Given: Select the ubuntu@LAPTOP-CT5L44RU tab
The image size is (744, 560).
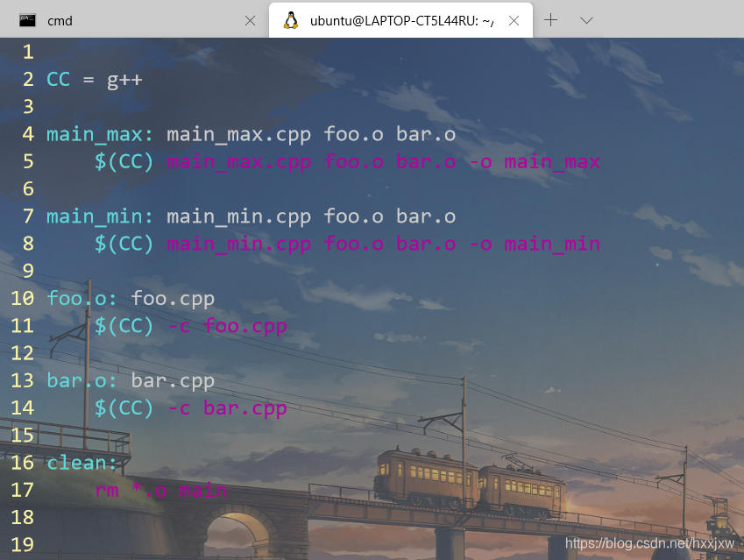Looking at the screenshot, I should 400,20.
